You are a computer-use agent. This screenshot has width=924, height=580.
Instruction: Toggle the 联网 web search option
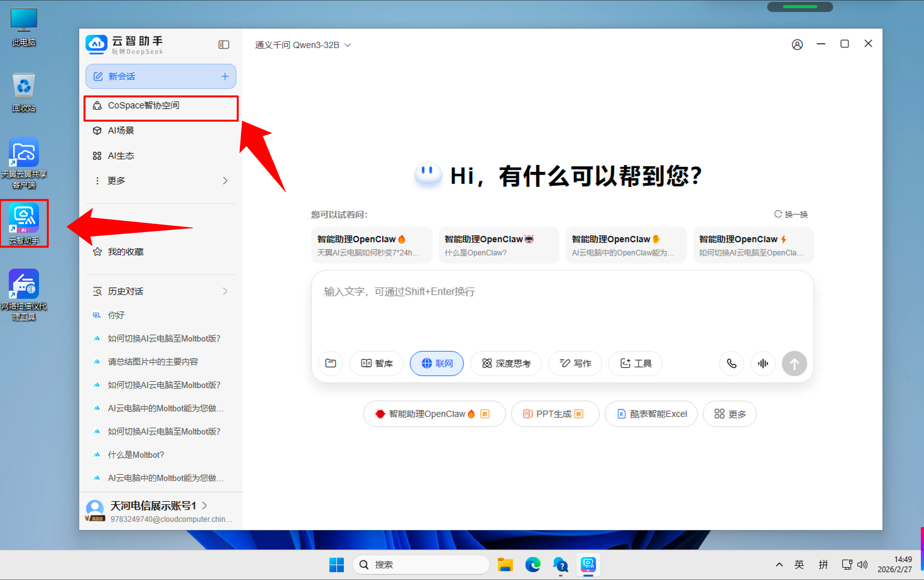[437, 363]
